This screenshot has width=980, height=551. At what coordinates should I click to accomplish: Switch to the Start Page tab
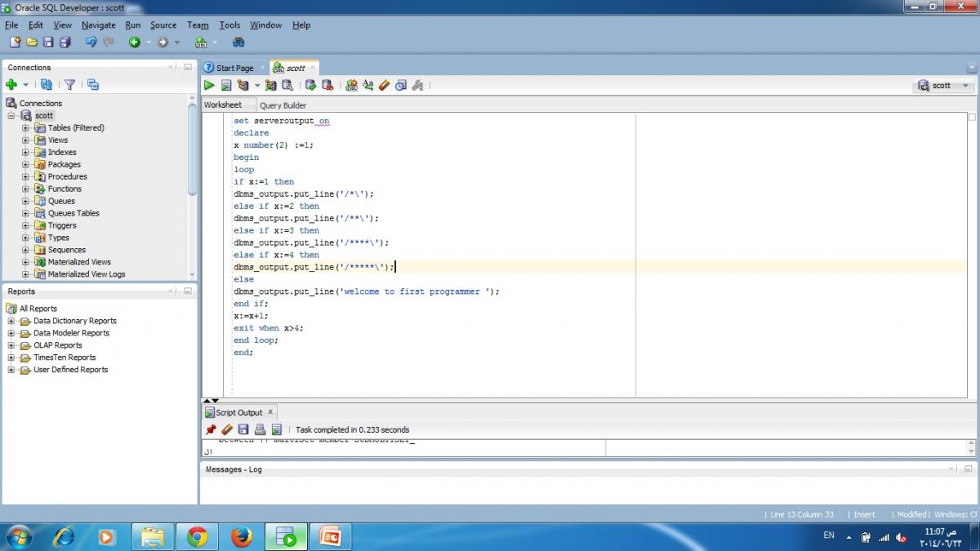click(x=234, y=69)
